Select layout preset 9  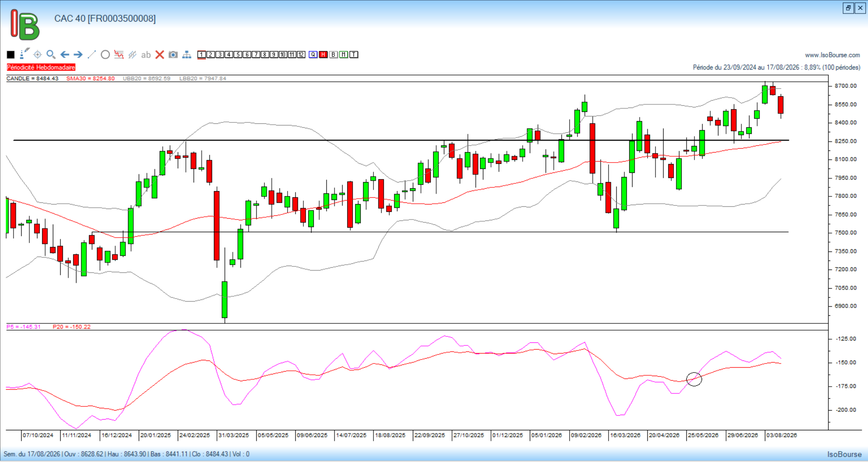coord(274,55)
